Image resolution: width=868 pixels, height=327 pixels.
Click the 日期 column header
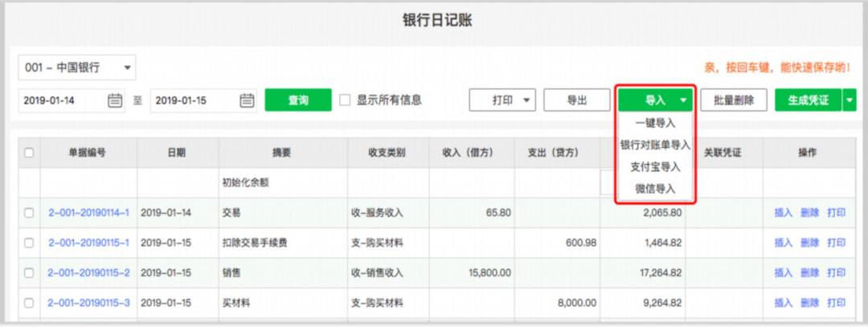click(x=177, y=153)
